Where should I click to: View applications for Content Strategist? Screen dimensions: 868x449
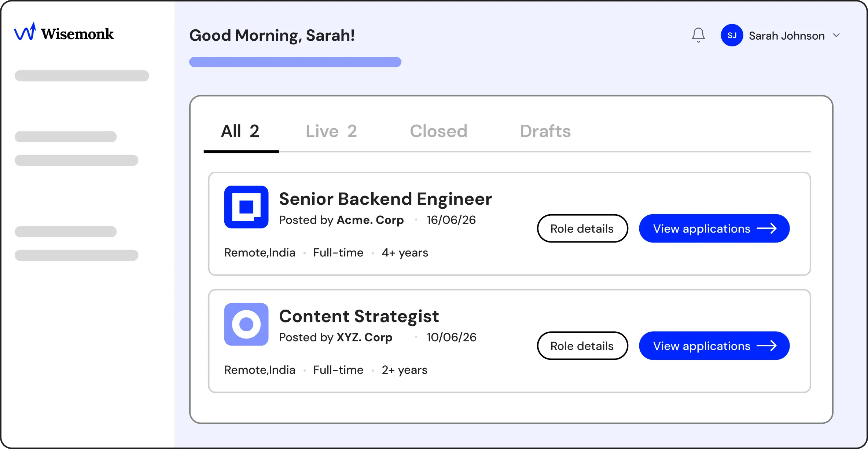[714, 346]
